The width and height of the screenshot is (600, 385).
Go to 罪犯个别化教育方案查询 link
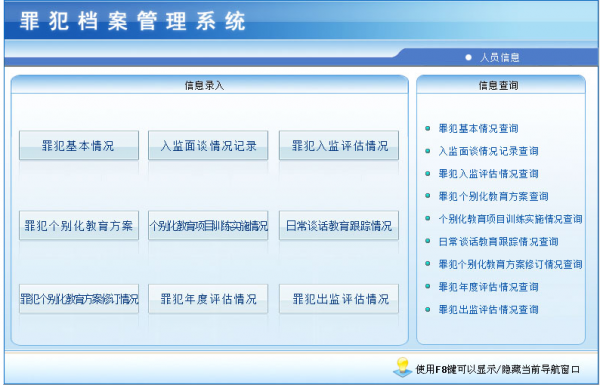[493, 196]
